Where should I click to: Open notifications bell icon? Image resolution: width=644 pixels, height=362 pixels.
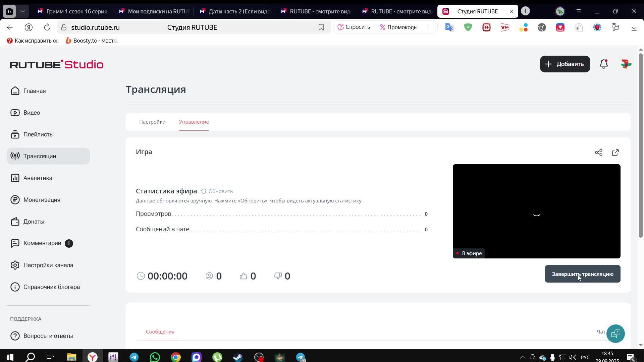604,64
